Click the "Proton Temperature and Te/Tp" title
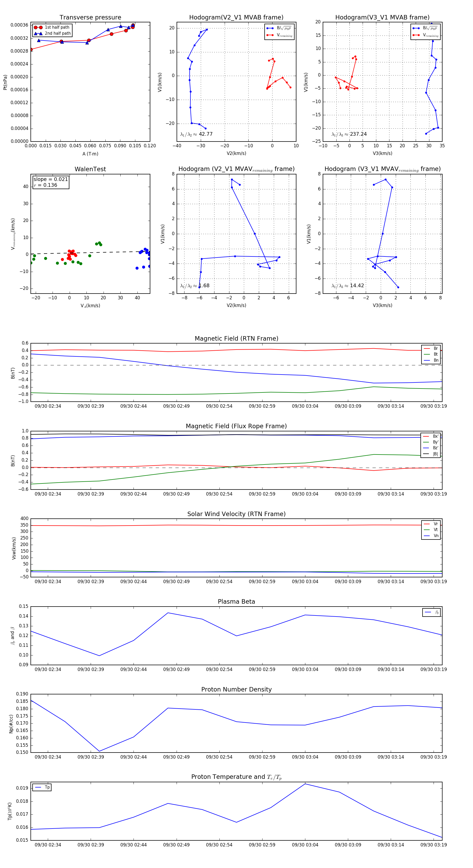473x868 pixels. coord(236,777)
